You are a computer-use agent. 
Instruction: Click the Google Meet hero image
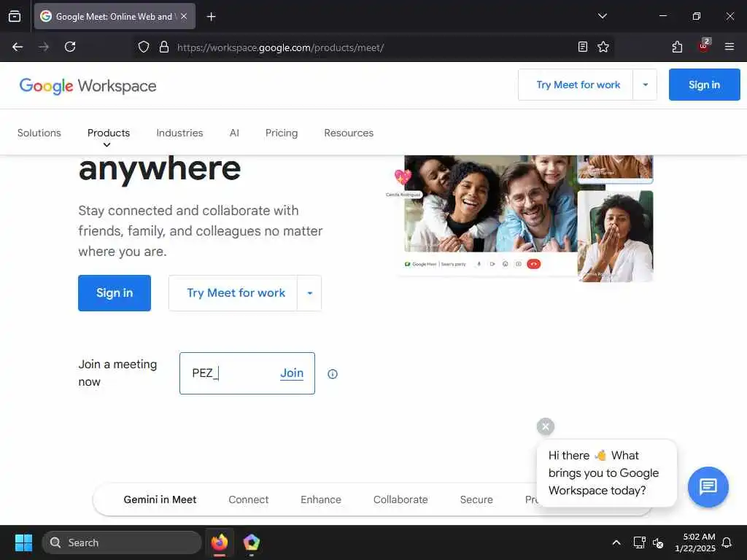pyautogui.click(x=519, y=219)
